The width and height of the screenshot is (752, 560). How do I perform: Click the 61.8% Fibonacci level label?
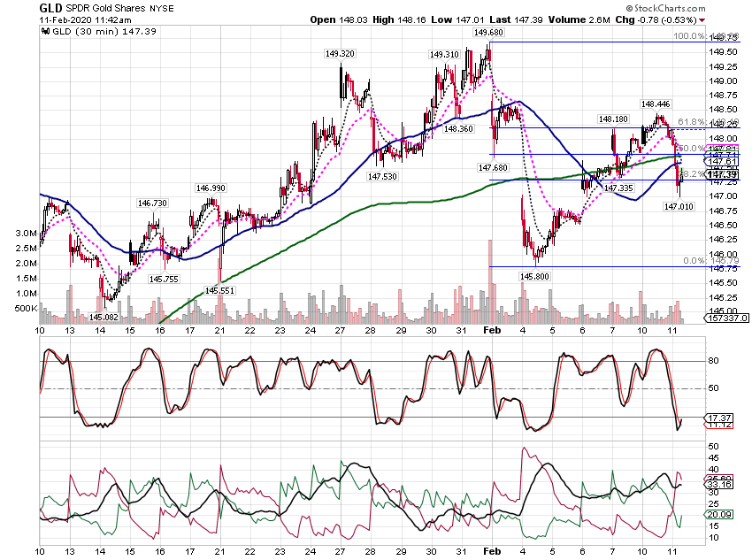pyautogui.click(x=692, y=122)
